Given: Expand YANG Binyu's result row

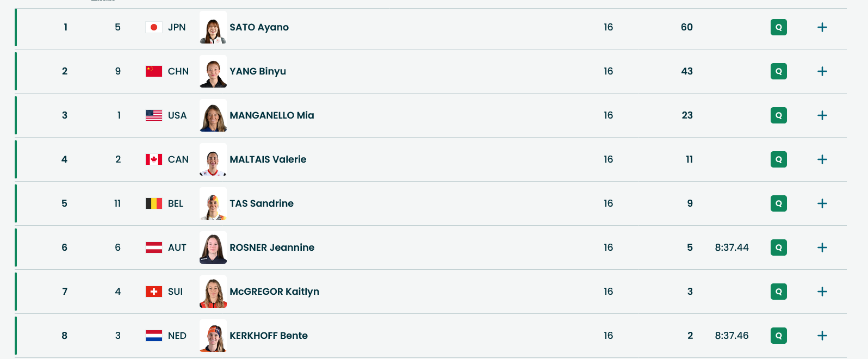Looking at the screenshot, I should click(x=822, y=71).
